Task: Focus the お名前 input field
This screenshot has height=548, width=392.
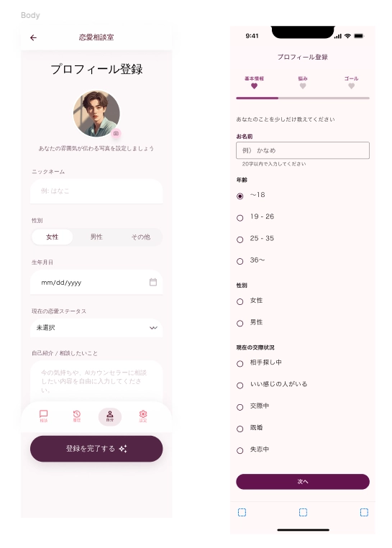Action: 303,150
